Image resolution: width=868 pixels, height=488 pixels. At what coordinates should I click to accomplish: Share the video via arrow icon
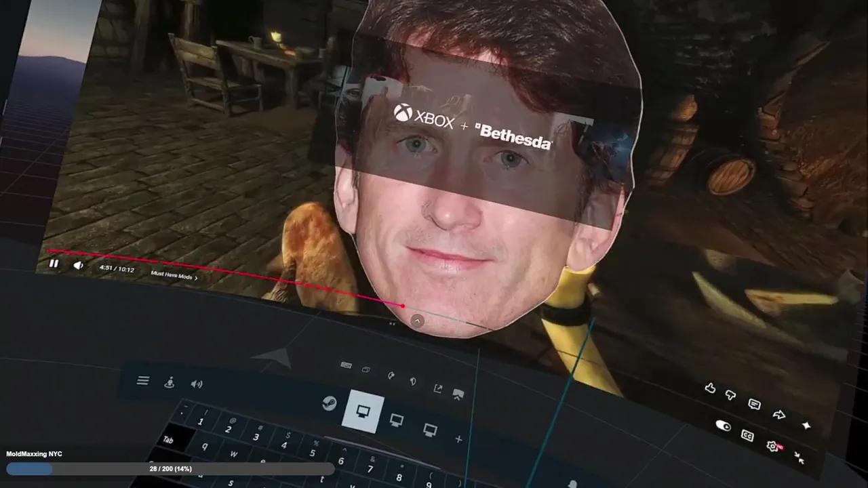tap(779, 414)
